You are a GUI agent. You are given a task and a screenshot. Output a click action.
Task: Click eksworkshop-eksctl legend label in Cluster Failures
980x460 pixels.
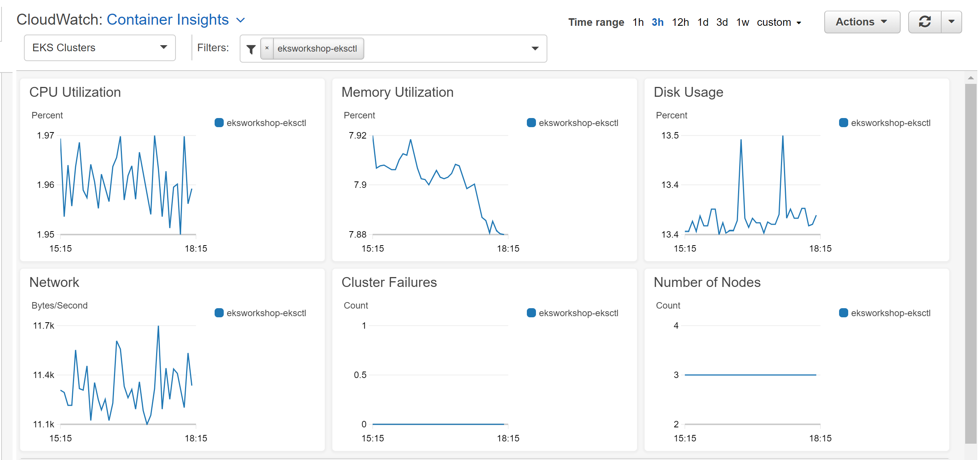(579, 313)
